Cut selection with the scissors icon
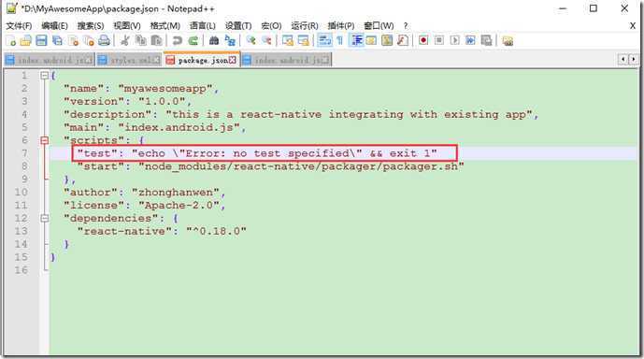644x359 pixels. (x=125, y=40)
